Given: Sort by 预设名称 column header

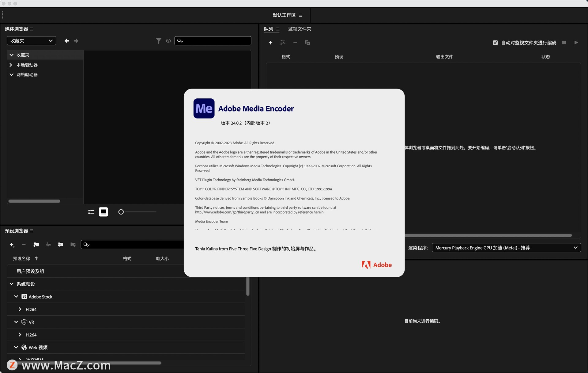Looking at the screenshot, I should coord(21,259).
